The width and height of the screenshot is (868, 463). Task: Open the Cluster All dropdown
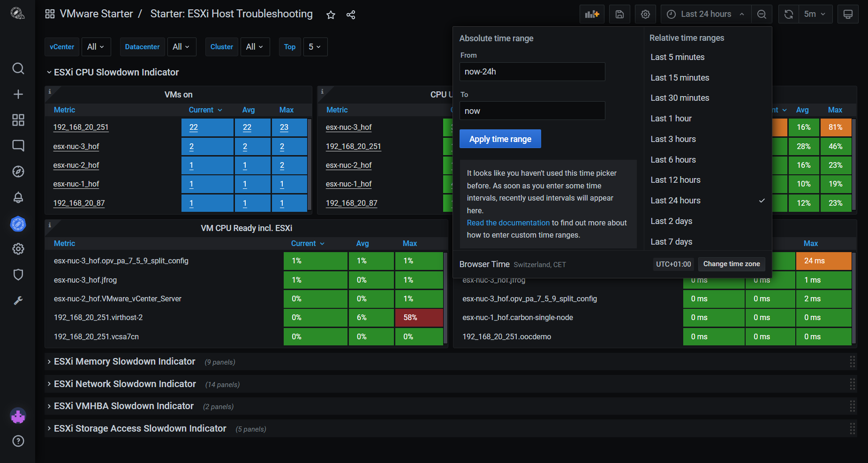(x=255, y=47)
